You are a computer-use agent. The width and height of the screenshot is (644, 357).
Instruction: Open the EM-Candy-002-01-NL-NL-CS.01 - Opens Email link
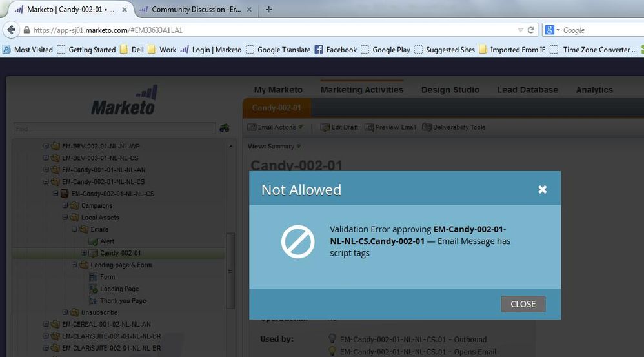(418, 352)
